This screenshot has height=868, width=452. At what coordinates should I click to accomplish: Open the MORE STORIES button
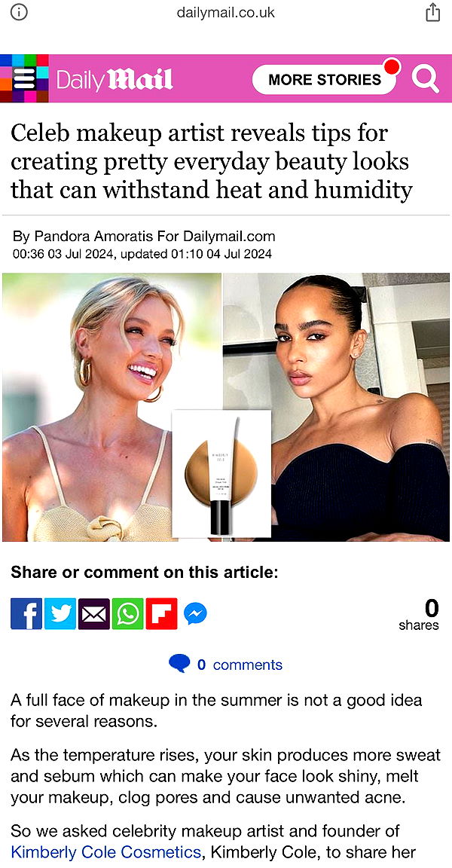coord(325,80)
